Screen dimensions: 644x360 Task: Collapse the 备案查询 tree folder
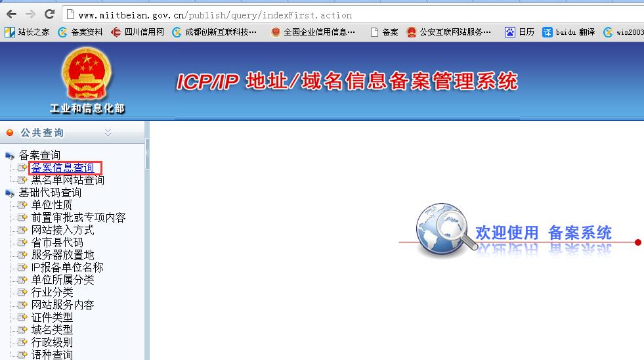pyautogui.click(x=9, y=156)
